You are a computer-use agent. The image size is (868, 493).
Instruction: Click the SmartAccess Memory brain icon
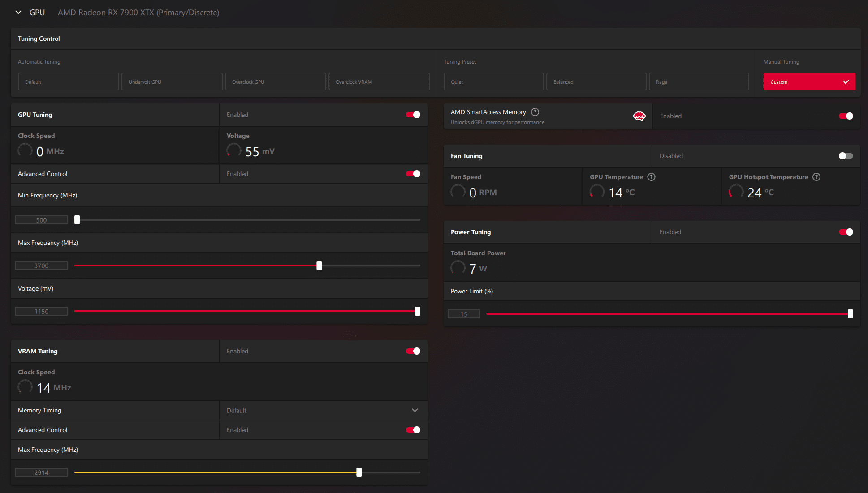(x=639, y=116)
